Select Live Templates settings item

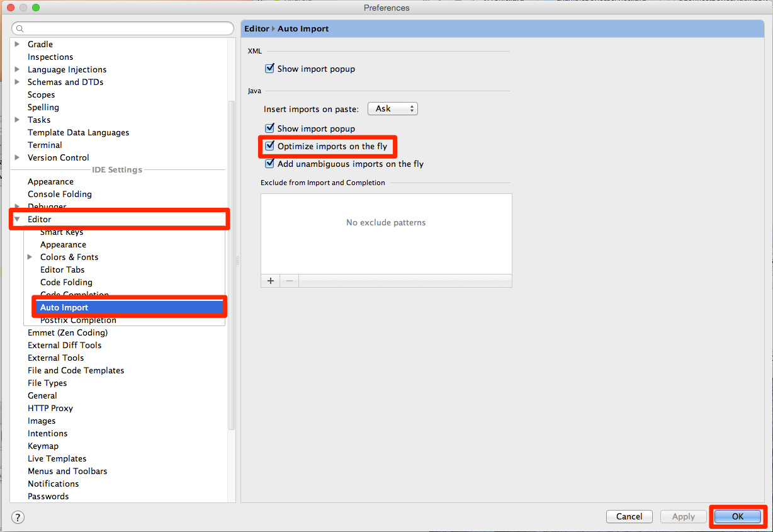(x=57, y=458)
